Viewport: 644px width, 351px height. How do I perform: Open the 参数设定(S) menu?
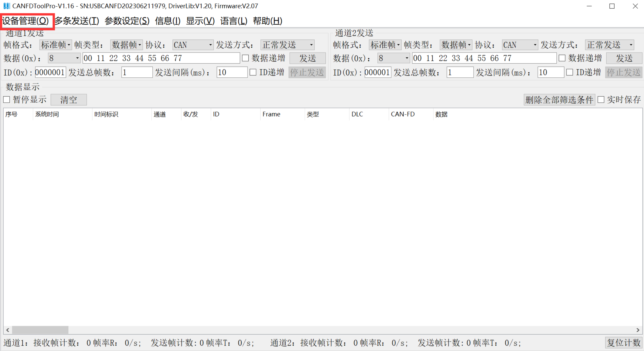pyautogui.click(x=127, y=21)
